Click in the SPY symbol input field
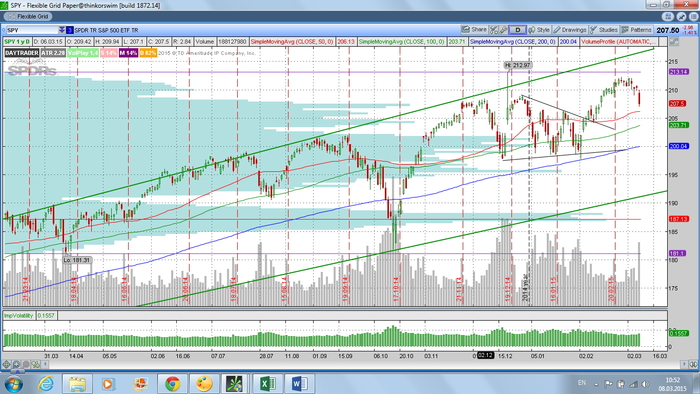700x394 pixels. (x=32, y=30)
